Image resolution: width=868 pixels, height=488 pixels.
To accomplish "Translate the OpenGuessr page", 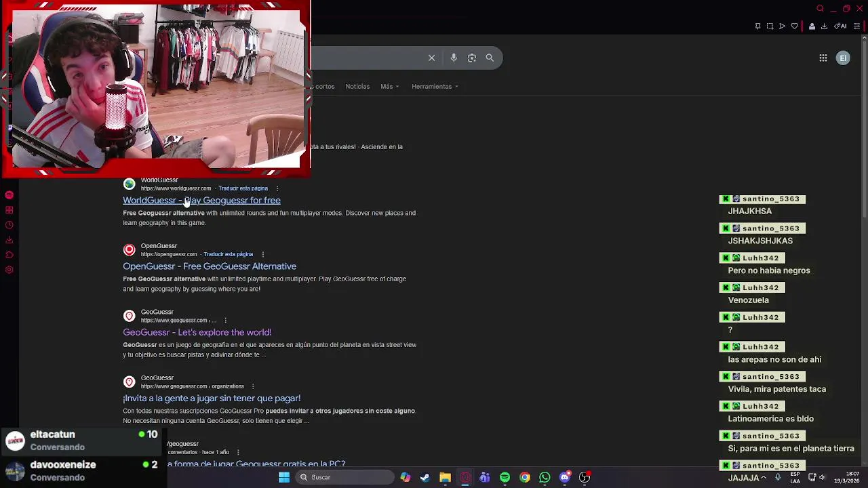I will pos(229,254).
